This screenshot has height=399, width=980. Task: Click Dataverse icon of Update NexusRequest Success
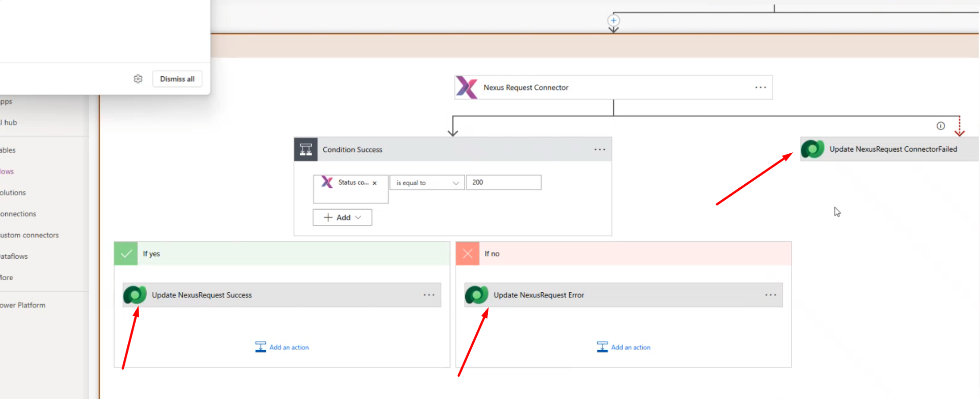coord(135,295)
